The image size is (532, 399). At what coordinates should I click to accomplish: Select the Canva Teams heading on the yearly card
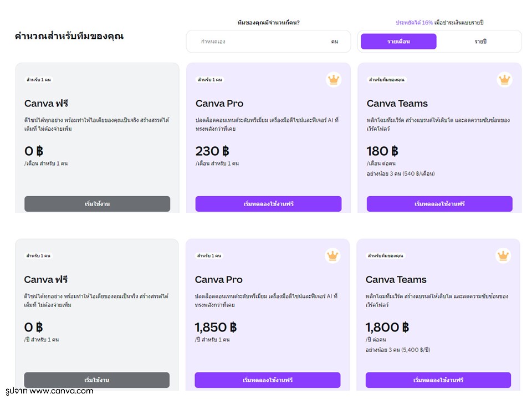point(396,279)
